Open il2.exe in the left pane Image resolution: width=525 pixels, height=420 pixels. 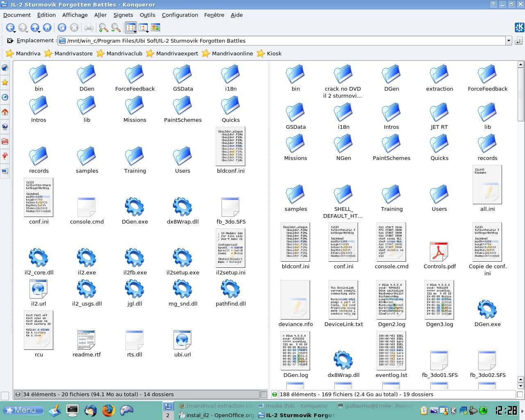(x=87, y=261)
